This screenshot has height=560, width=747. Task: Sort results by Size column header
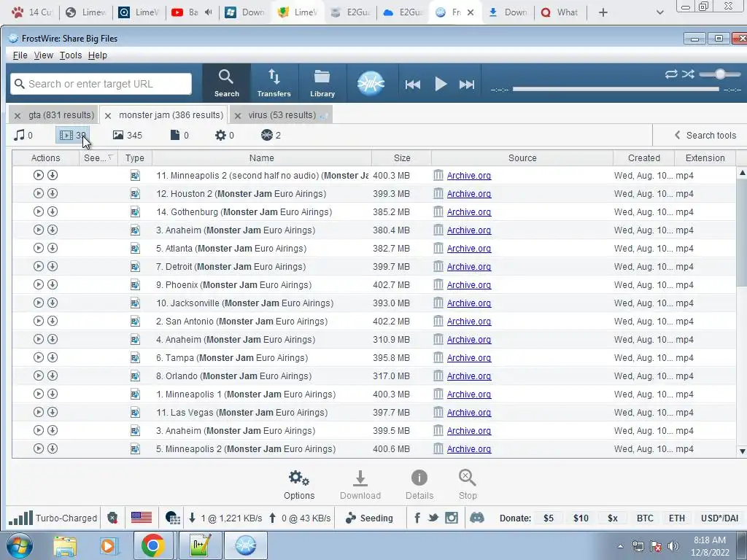[402, 157]
